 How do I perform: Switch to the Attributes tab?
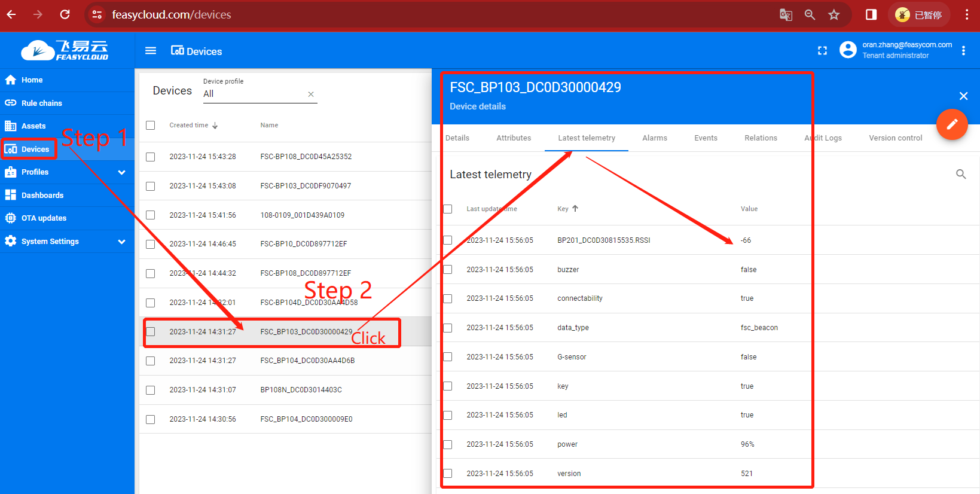click(x=513, y=138)
